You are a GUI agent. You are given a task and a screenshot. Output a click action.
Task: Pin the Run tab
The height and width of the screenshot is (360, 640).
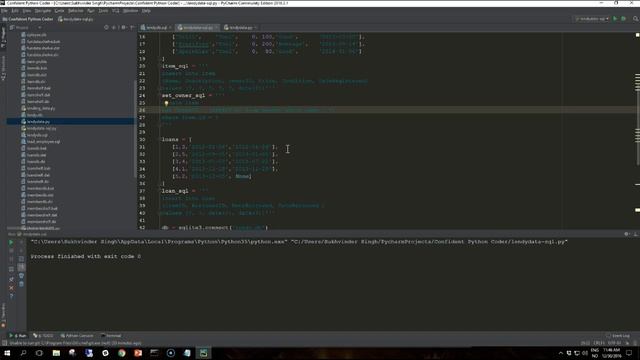11,280
